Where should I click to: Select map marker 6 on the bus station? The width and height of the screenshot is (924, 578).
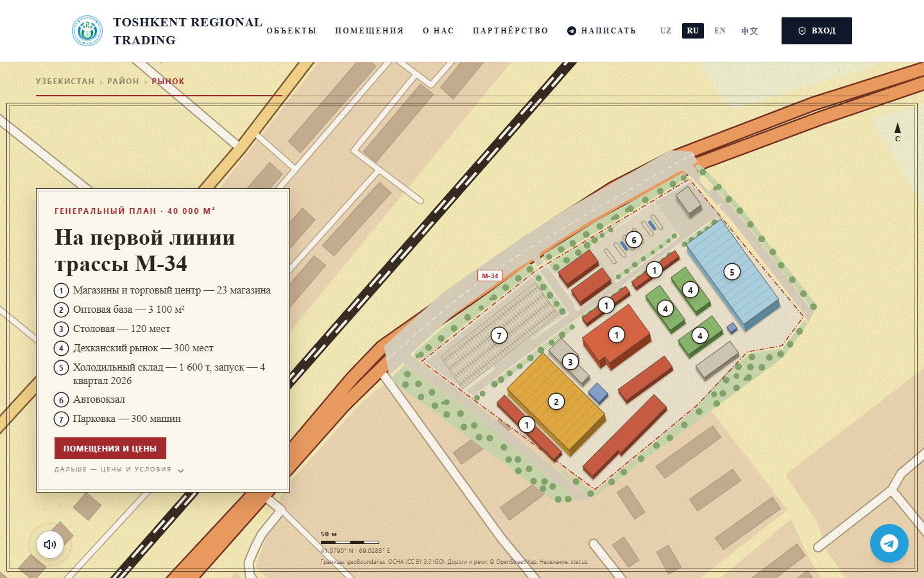[634, 240]
